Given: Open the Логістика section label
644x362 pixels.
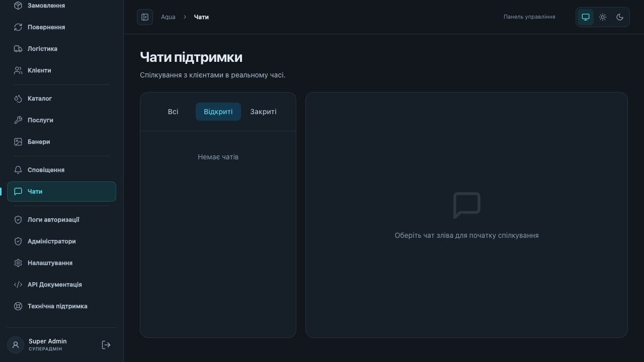Looking at the screenshot, I should click(42, 49).
